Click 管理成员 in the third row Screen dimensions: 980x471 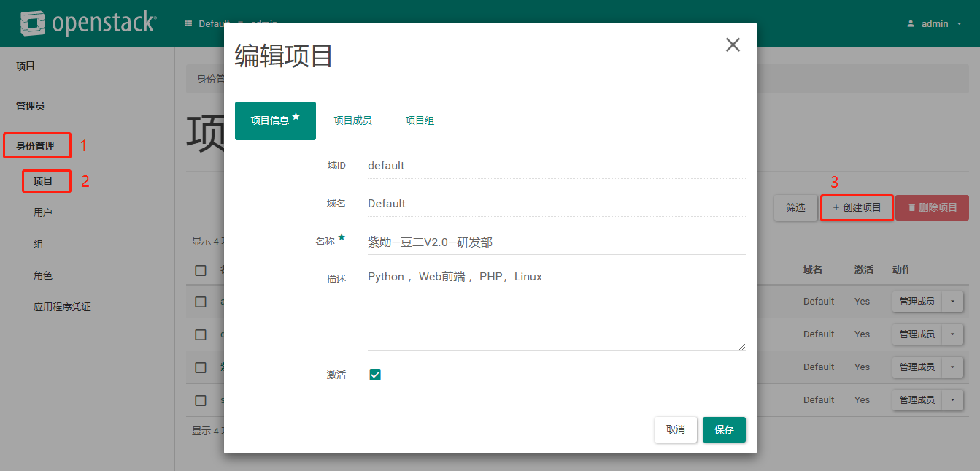917,367
